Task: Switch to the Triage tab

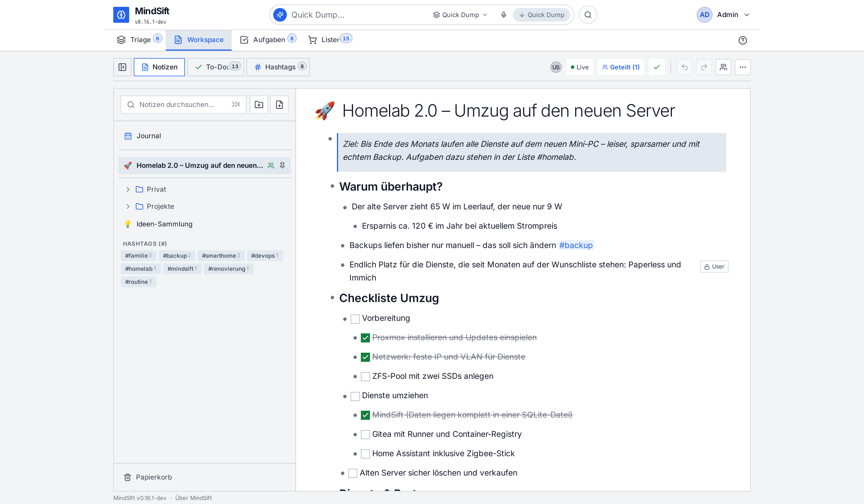Action: click(x=139, y=40)
